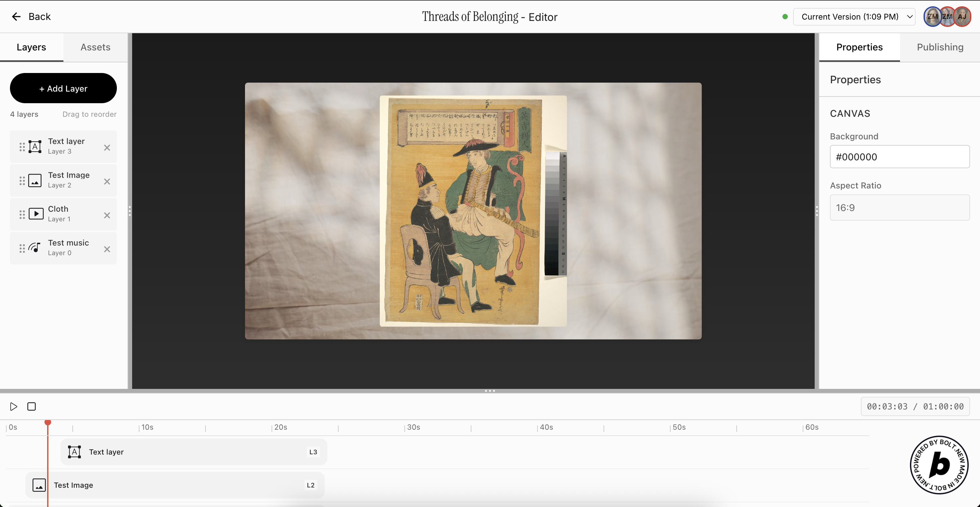
Task: Grab the drag handle of Text layer
Action: click(22, 147)
